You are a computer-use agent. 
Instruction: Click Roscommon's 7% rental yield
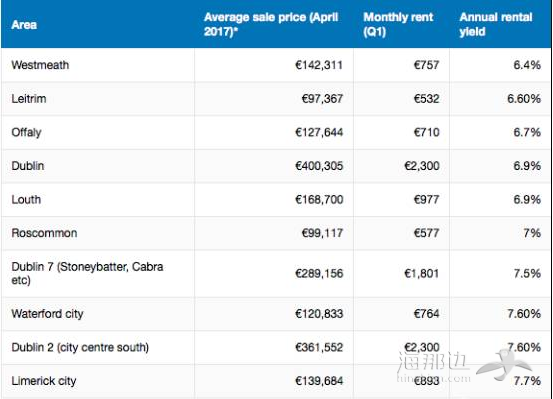(532, 233)
